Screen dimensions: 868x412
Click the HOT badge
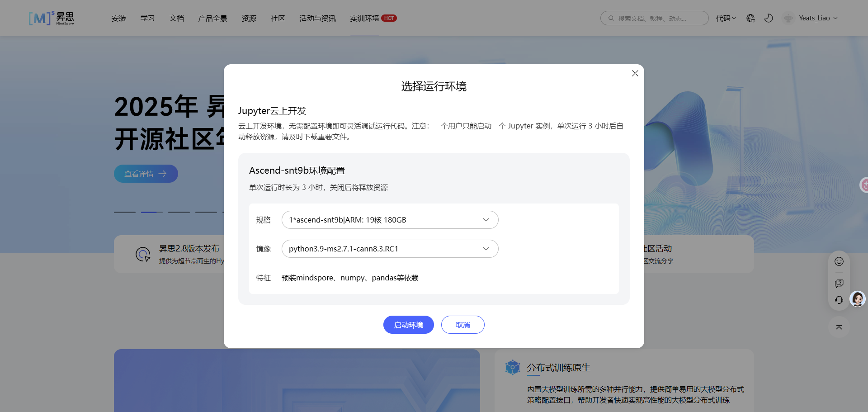click(389, 18)
